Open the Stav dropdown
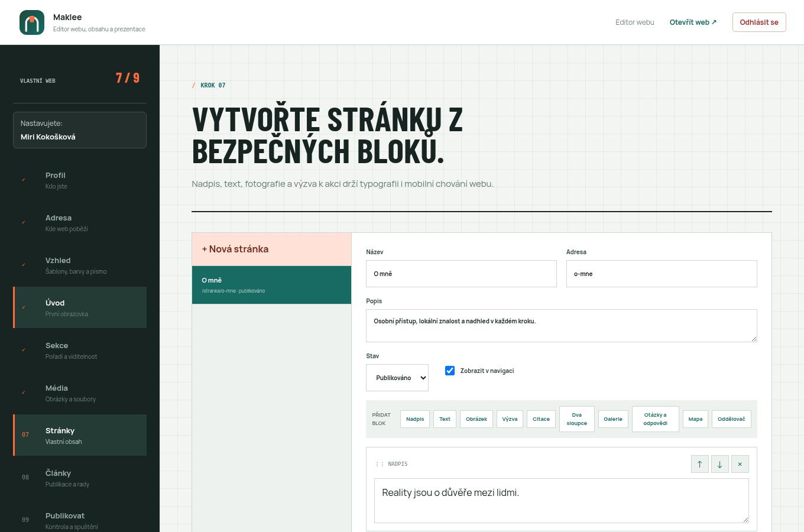This screenshot has width=804, height=532. 397,378
